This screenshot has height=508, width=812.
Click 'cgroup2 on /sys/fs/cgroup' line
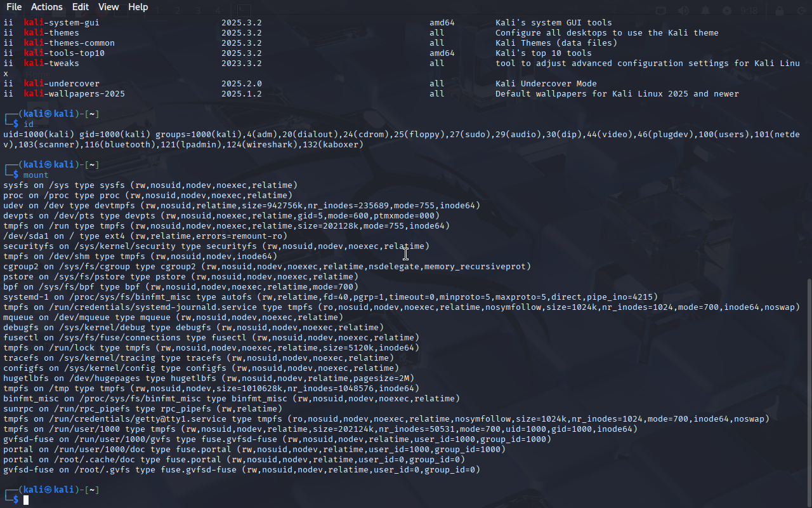pos(267,267)
